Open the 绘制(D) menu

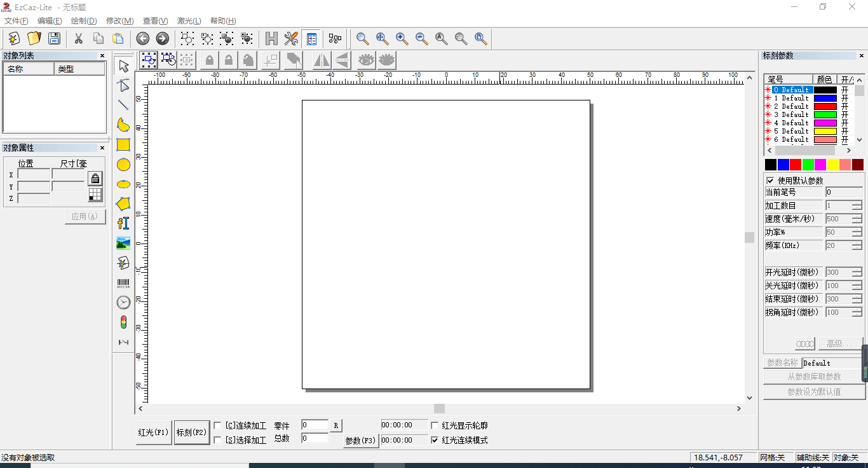click(84, 21)
